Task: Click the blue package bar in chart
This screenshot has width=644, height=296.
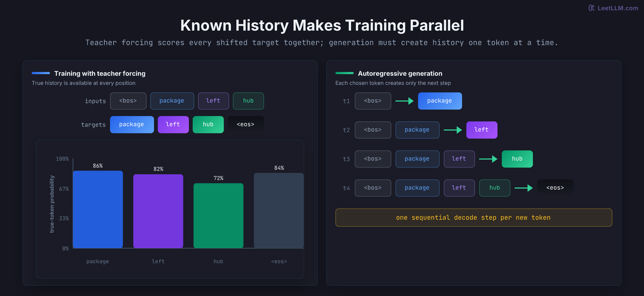Action: pos(98,210)
